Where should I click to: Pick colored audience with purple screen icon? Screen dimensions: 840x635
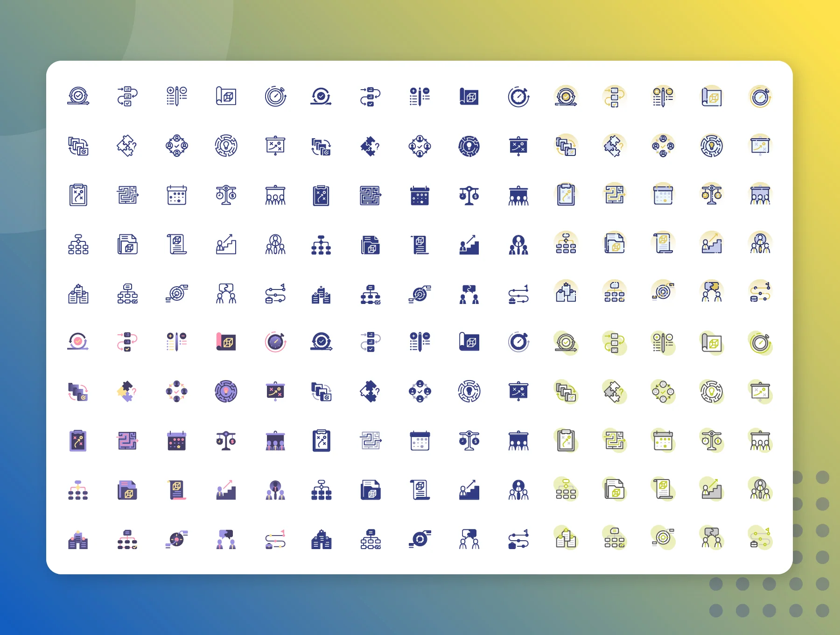275,441
